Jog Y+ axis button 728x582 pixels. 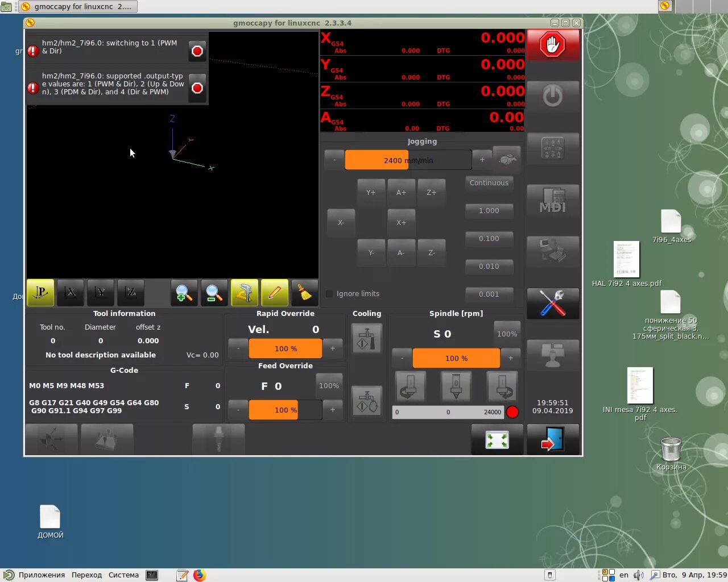371,193
